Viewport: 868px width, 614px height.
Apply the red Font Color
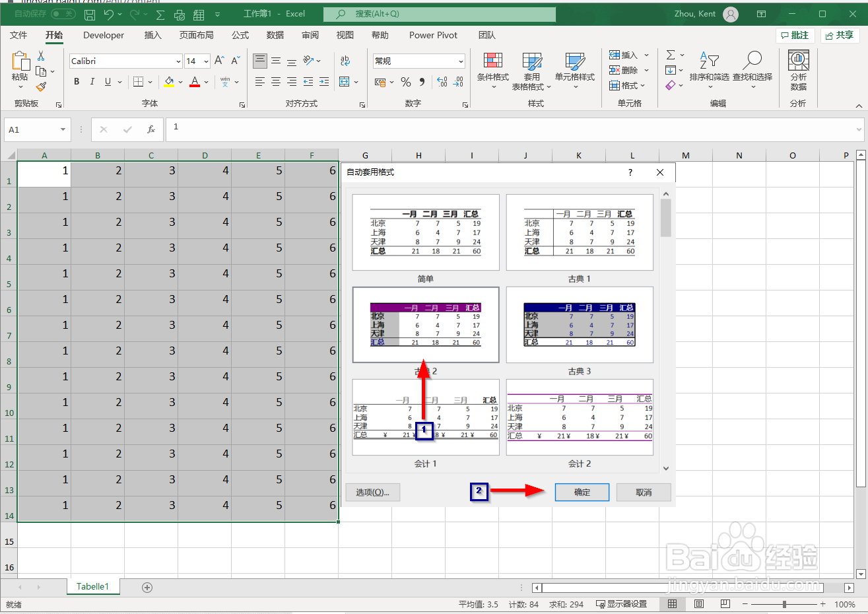[x=195, y=82]
